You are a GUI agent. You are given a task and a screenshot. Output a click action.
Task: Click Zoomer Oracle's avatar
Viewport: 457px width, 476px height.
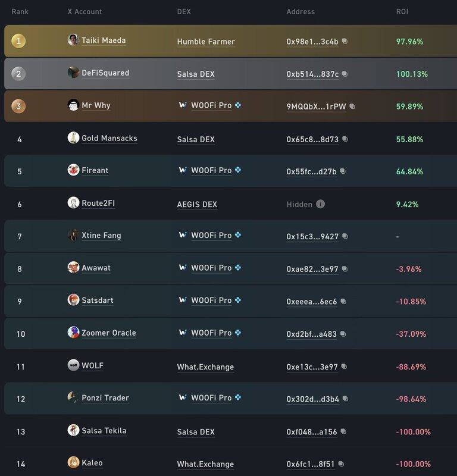click(73, 333)
